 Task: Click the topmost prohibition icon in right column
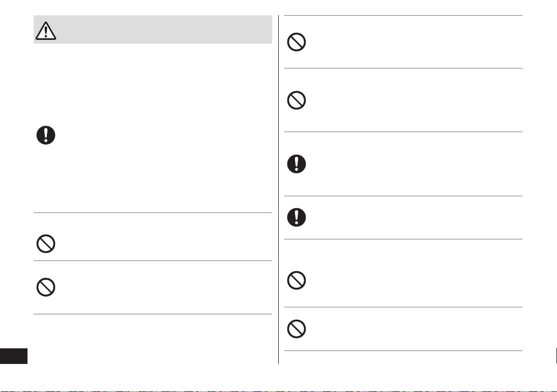pos(296,42)
